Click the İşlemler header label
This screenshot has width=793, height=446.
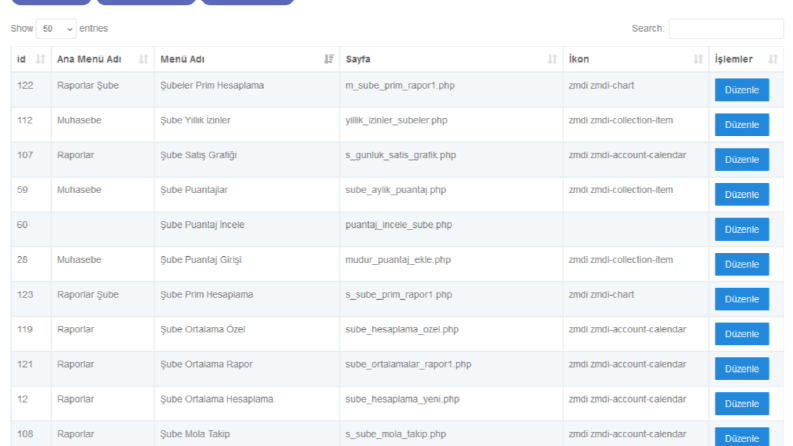pyautogui.click(x=733, y=59)
